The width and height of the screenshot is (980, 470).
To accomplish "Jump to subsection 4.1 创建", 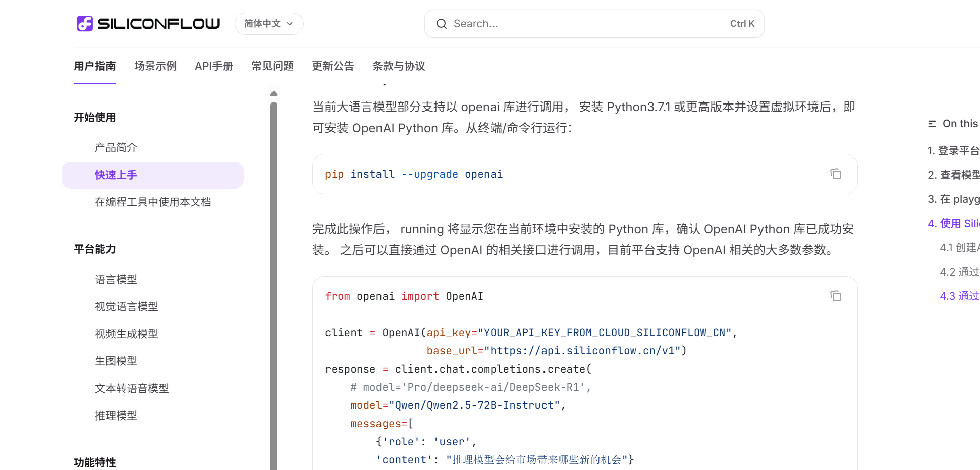I will pyautogui.click(x=960, y=247).
